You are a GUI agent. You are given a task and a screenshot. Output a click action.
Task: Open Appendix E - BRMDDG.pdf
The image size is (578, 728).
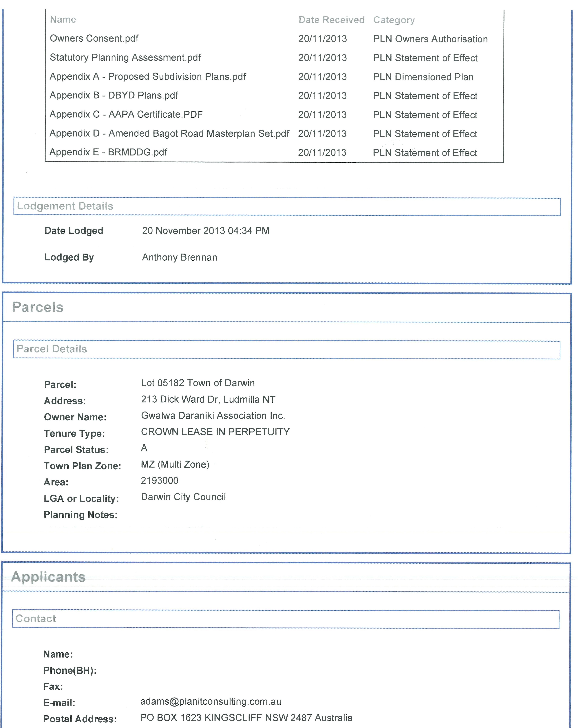point(108,152)
